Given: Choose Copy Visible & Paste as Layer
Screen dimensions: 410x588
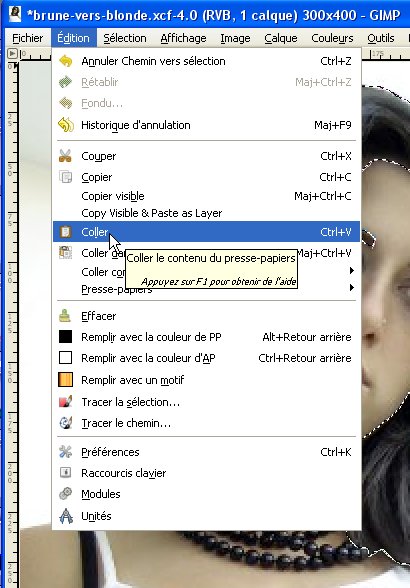Looking at the screenshot, I should pyautogui.click(x=207, y=213).
